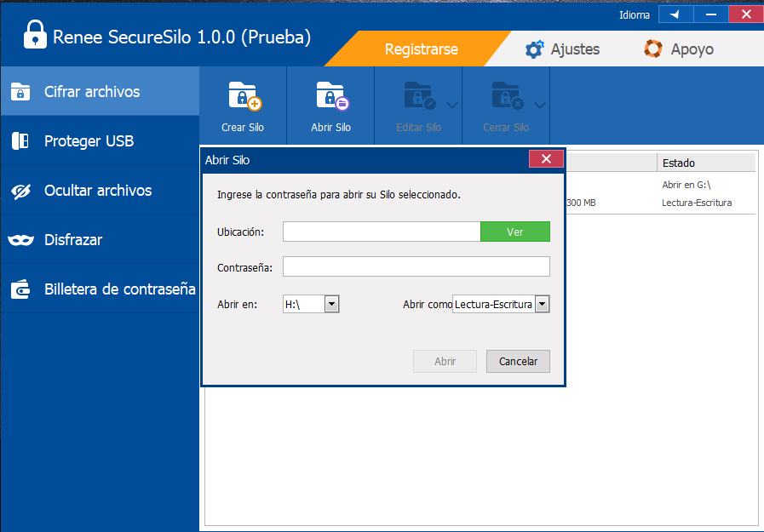Image resolution: width=764 pixels, height=532 pixels.
Task: Open the Idioma language arrow button
Action: click(675, 14)
